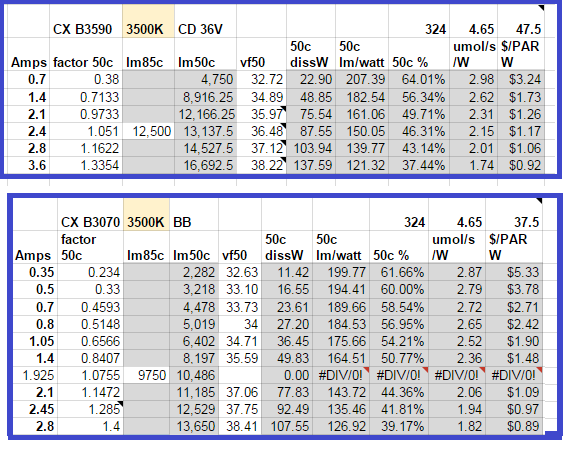The width and height of the screenshot is (578, 457).
Task: Select the cell labeled CX B3070
Action: point(90,214)
